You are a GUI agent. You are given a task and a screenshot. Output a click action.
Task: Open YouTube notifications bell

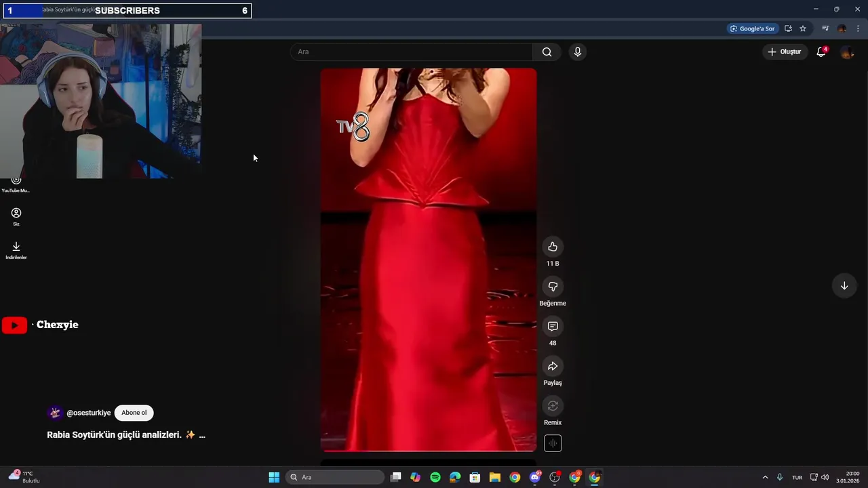(821, 52)
